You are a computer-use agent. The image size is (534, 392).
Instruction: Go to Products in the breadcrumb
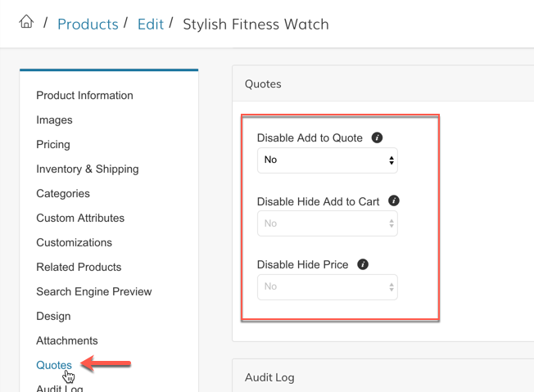88,24
